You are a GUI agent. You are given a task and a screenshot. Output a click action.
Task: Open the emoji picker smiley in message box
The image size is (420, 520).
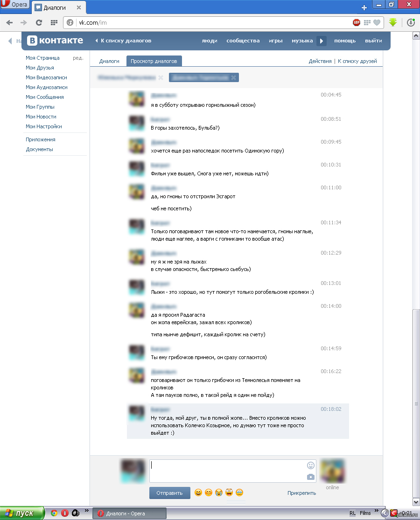(310, 465)
